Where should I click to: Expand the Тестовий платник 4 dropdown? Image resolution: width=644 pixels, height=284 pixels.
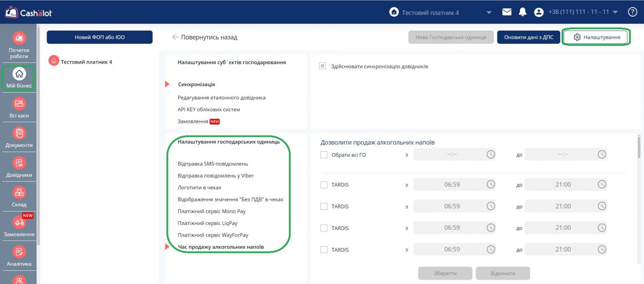(489, 12)
